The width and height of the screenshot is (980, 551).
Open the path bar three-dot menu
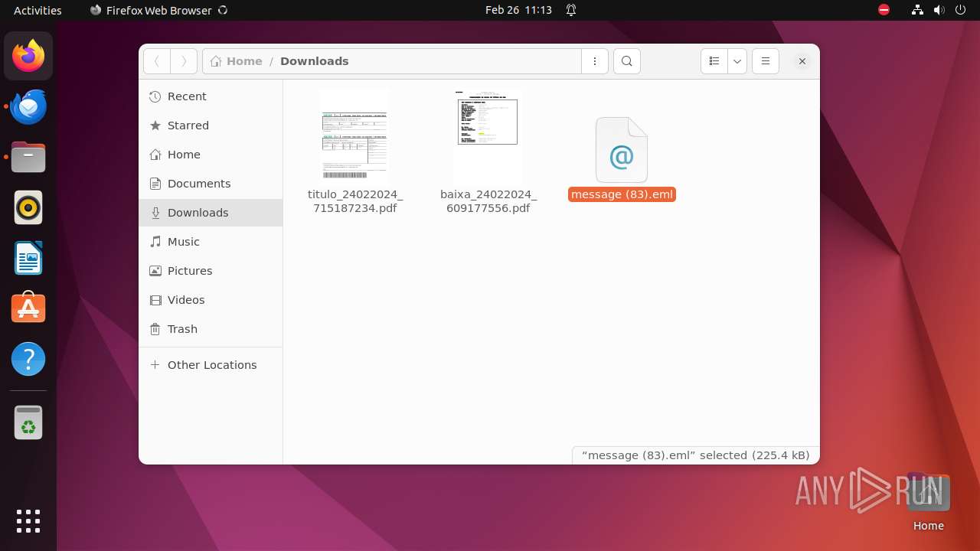click(595, 61)
